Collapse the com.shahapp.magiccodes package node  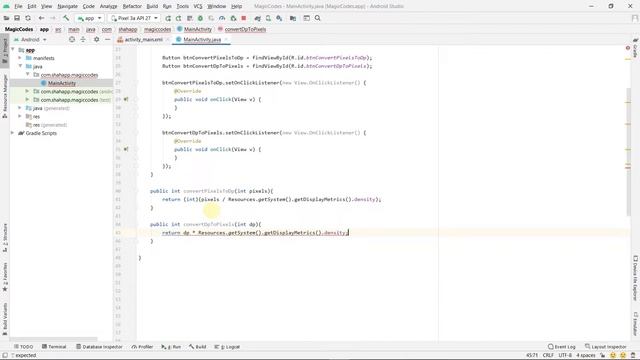tap(28, 75)
